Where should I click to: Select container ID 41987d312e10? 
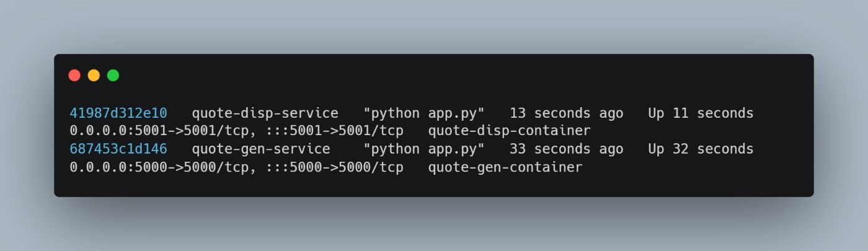click(118, 113)
